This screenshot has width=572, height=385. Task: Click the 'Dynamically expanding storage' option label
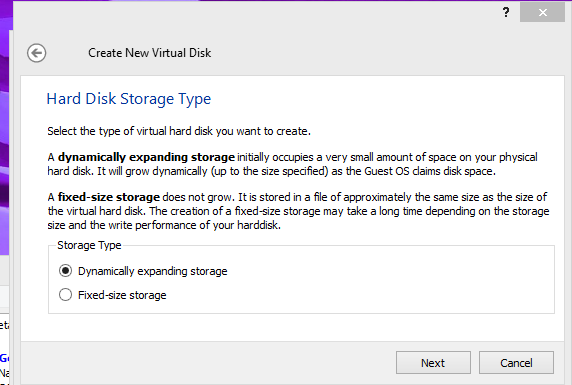(152, 271)
